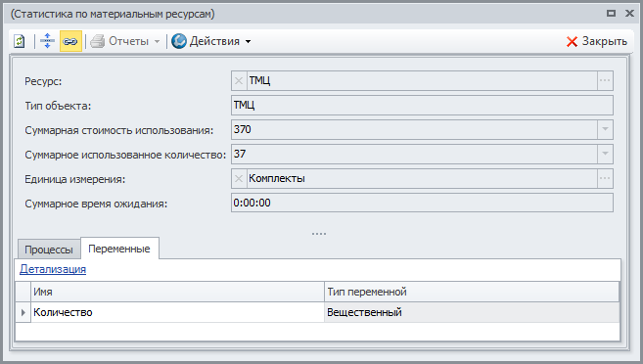Click the Закрыть button
The width and height of the screenshot is (643, 364).
[597, 41]
